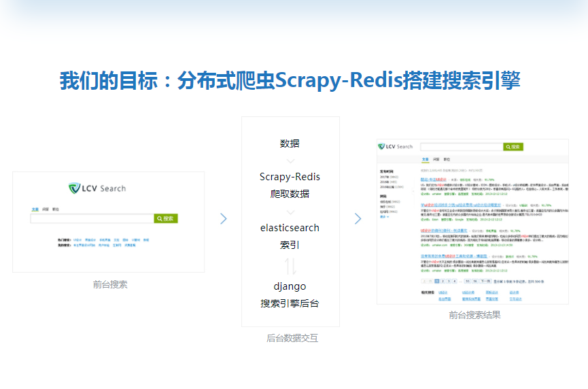Click 下一页 in the results pagination
588x389 pixels.
pos(485,280)
